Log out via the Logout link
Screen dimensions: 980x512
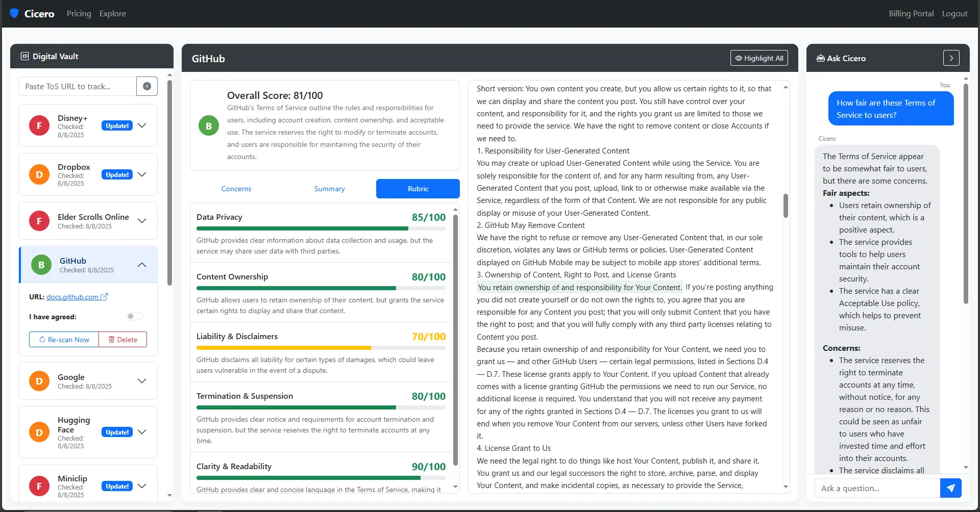click(x=954, y=14)
